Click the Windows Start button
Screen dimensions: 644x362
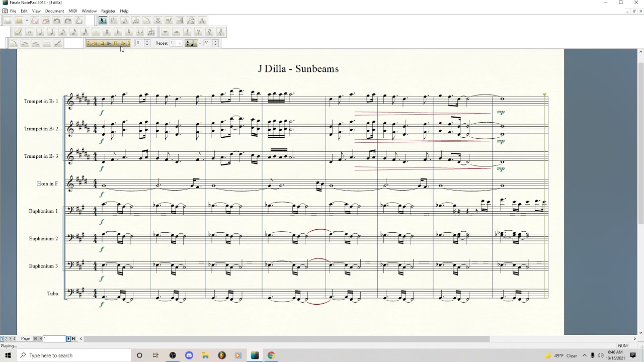point(8,355)
